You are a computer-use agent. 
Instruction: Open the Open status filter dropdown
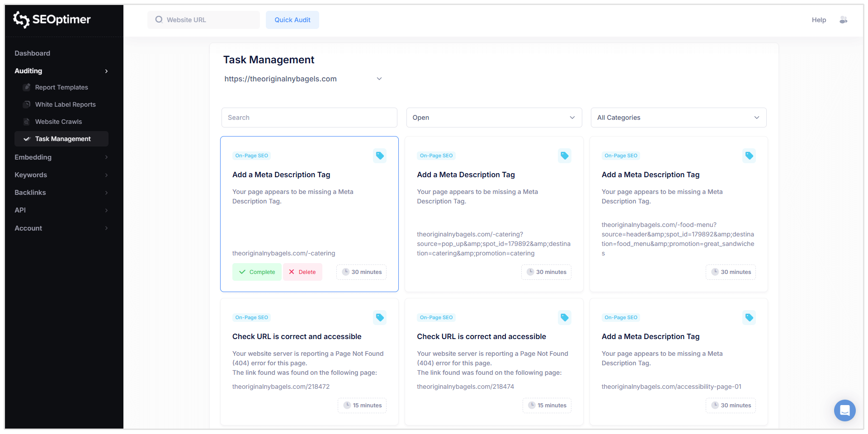click(x=494, y=118)
